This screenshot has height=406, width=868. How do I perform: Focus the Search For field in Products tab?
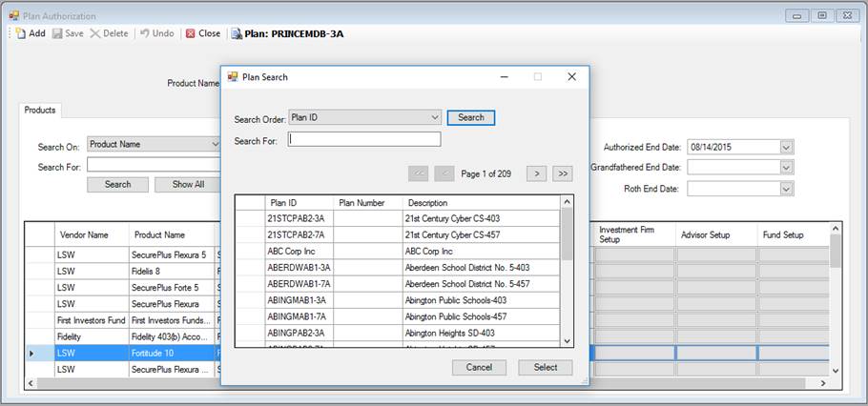tap(154, 166)
